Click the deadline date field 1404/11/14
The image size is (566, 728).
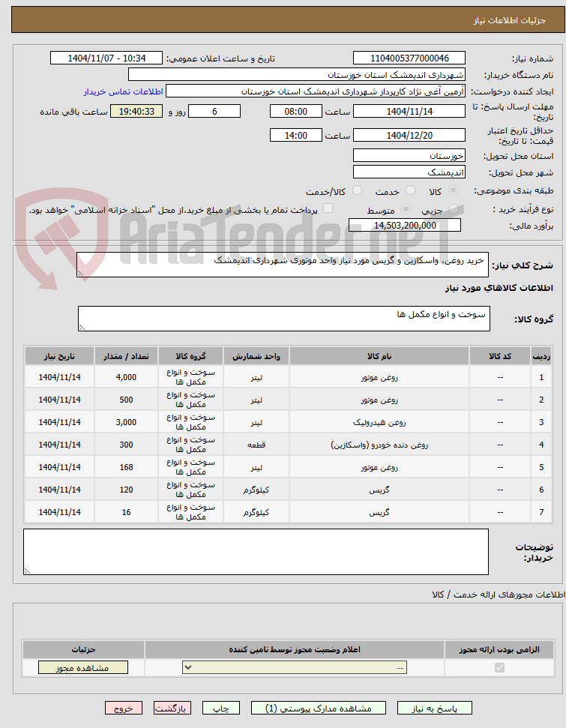pos(409,112)
